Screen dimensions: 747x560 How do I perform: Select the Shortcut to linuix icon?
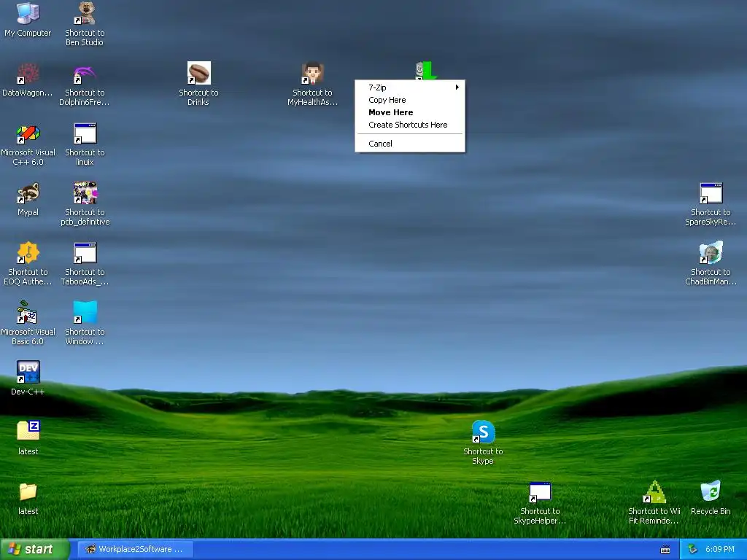pyautogui.click(x=85, y=133)
